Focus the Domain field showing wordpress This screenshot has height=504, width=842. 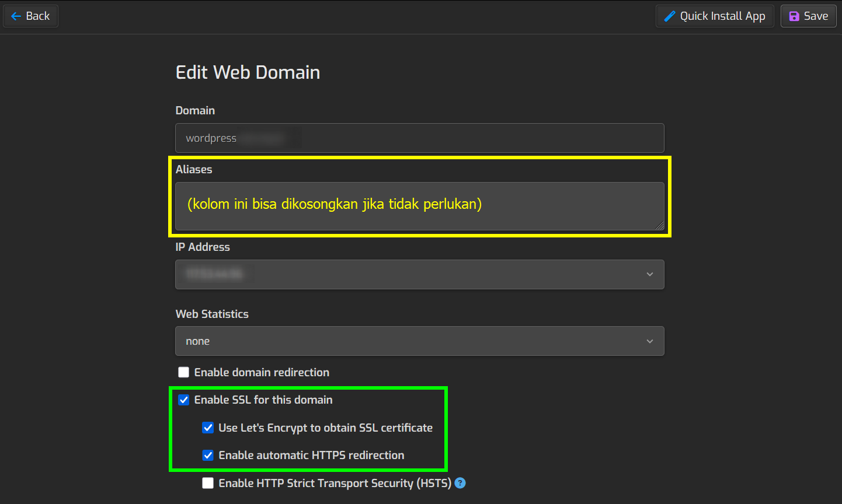419,138
